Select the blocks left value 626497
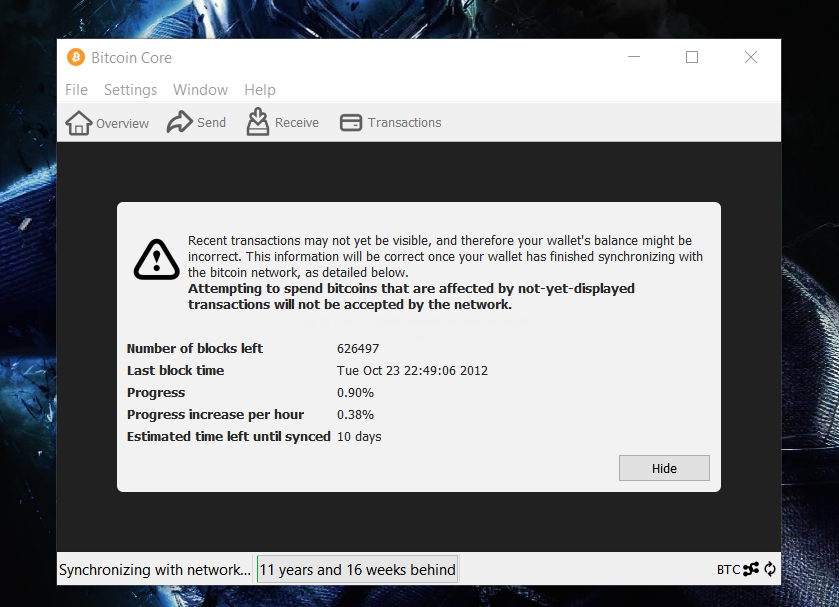 coord(358,348)
